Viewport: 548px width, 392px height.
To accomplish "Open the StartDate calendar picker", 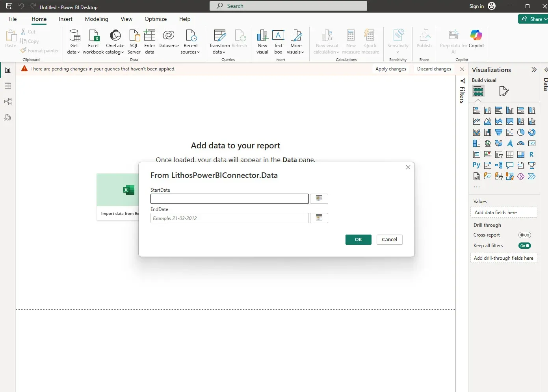I will coord(319,198).
